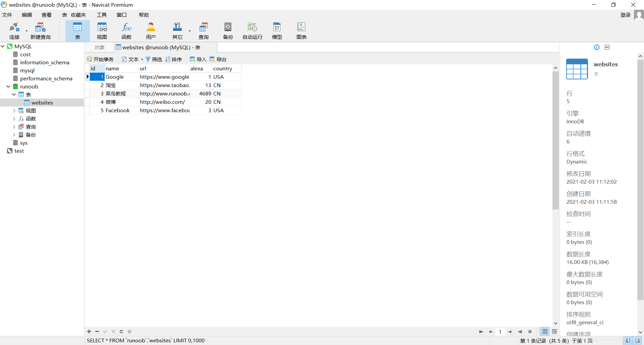Switch to form view
The height and width of the screenshot is (345, 644).
(x=554, y=332)
